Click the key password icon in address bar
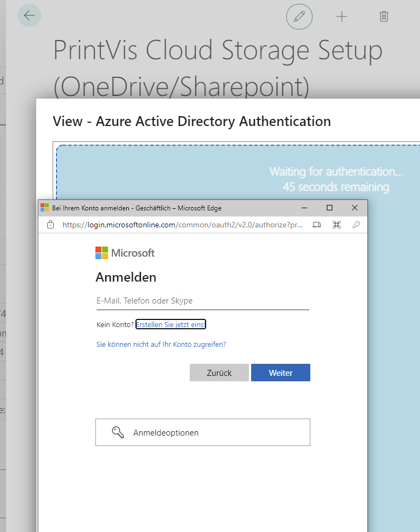Image resolution: width=420 pixels, height=532 pixels. (356, 225)
